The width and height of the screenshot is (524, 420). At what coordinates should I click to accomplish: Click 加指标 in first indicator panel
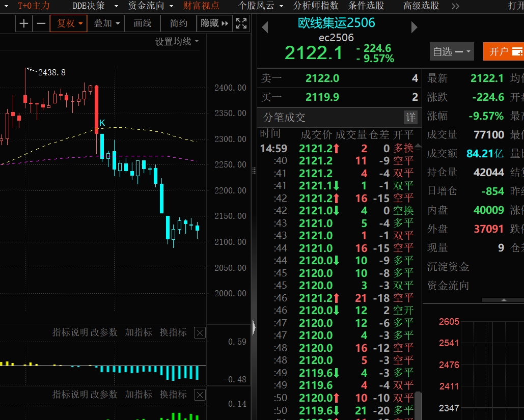pos(139,332)
